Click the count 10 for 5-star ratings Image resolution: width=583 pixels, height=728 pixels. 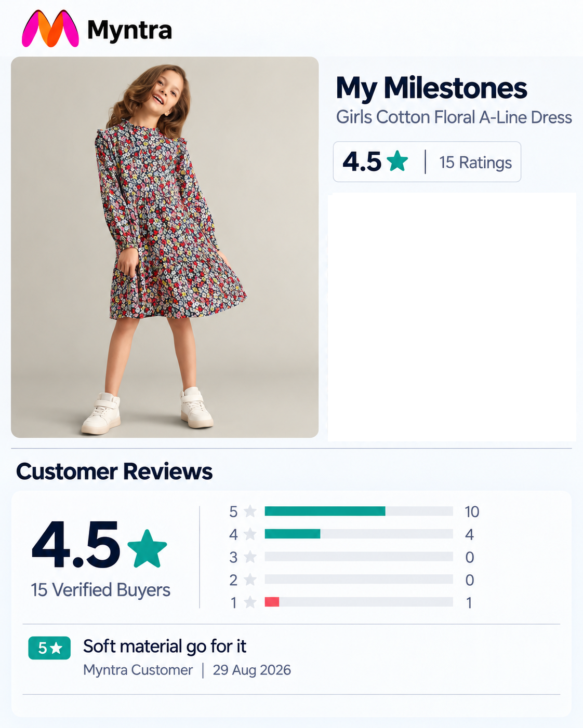(x=472, y=512)
